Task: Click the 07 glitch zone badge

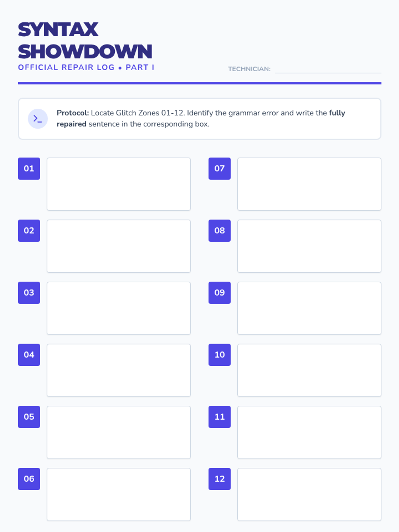Action: [219, 169]
